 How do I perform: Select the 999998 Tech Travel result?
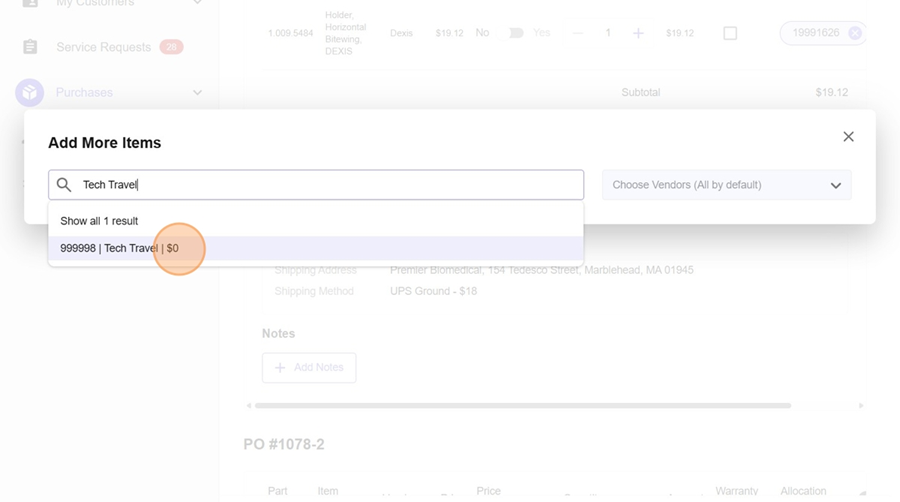(x=120, y=248)
